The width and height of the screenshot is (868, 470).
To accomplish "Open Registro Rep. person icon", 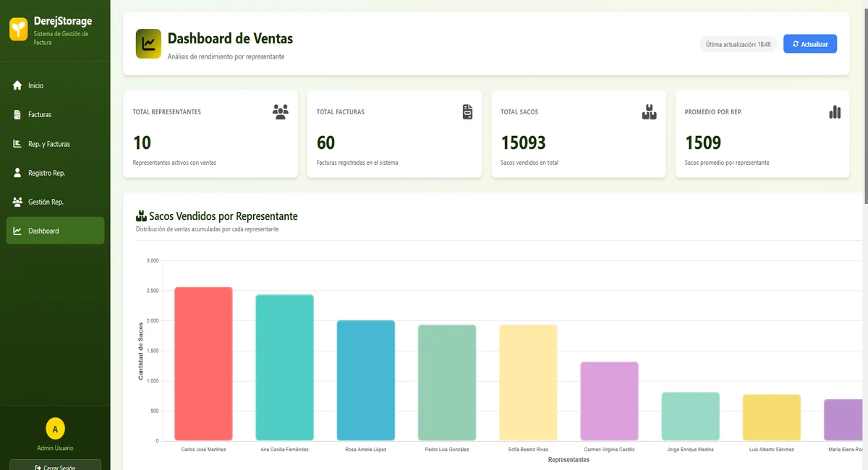I will (x=17, y=173).
